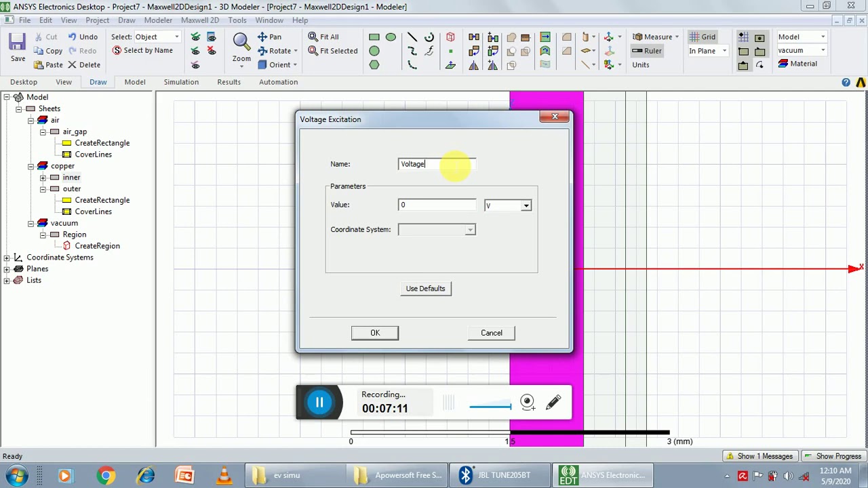The image size is (868, 488).
Task: Click the recorder audio level slider
Action: (x=490, y=407)
